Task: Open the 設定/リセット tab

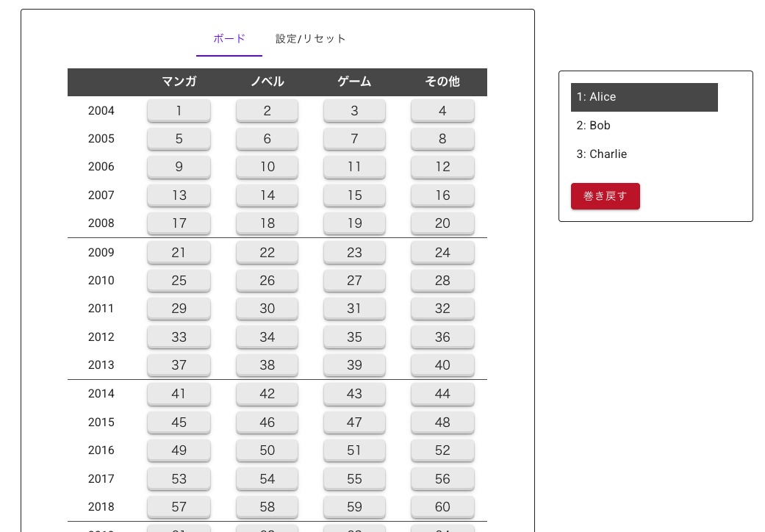Action: tap(310, 39)
